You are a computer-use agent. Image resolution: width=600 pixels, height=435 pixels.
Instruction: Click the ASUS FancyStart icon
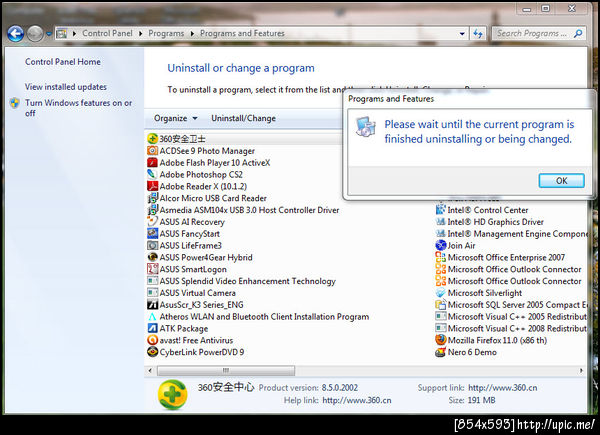click(153, 233)
